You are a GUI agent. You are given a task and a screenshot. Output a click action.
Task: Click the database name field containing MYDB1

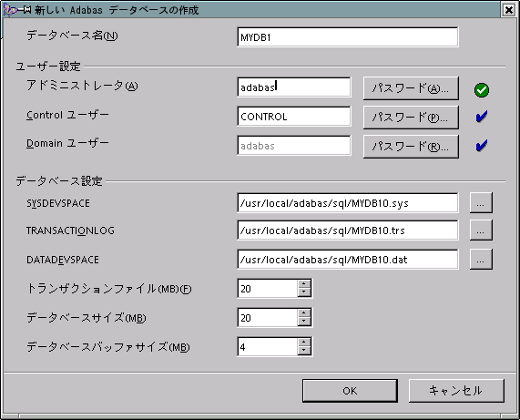coord(348,37)
